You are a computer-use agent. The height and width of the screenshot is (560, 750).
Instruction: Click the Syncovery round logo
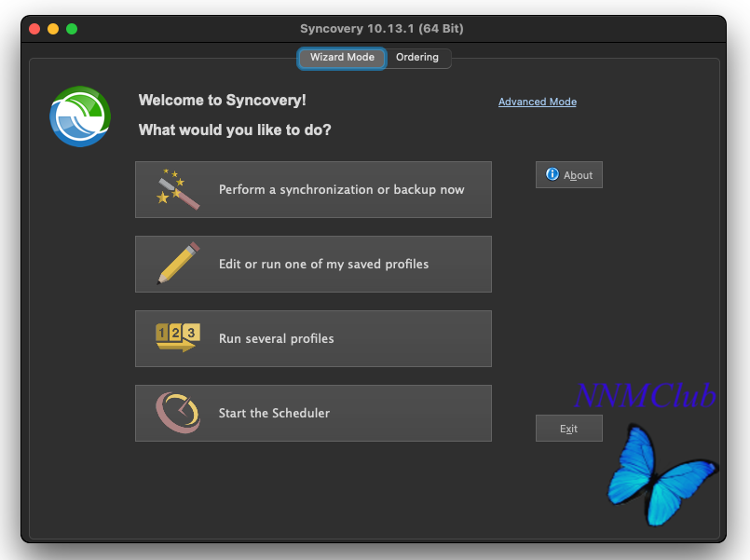click(80, 116)
